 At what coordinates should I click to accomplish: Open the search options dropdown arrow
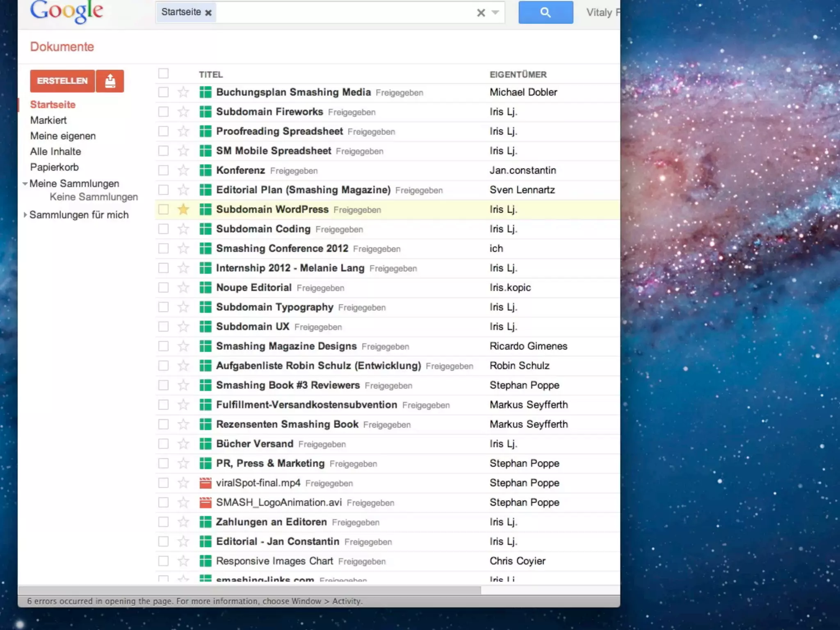(495, 13)
